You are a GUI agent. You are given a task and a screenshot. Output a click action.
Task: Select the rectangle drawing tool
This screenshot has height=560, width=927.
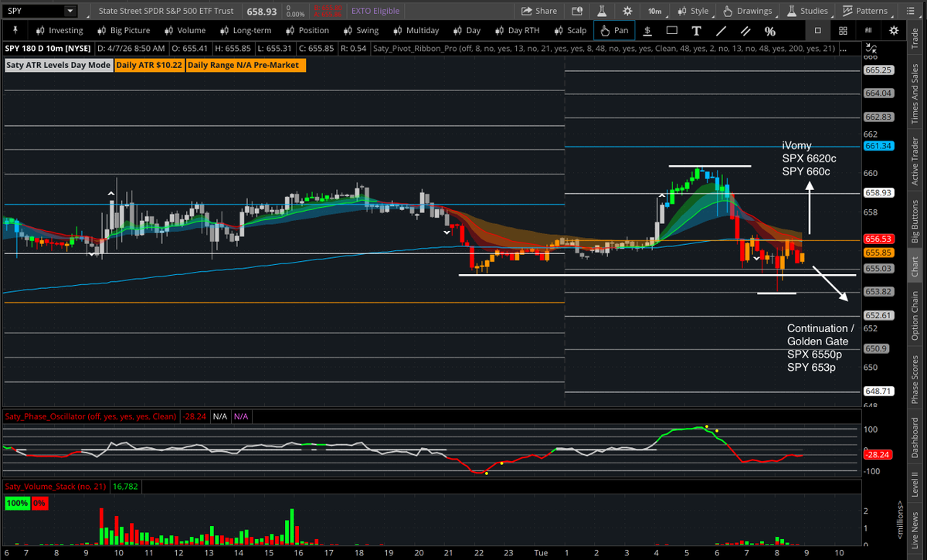(671, 31)
